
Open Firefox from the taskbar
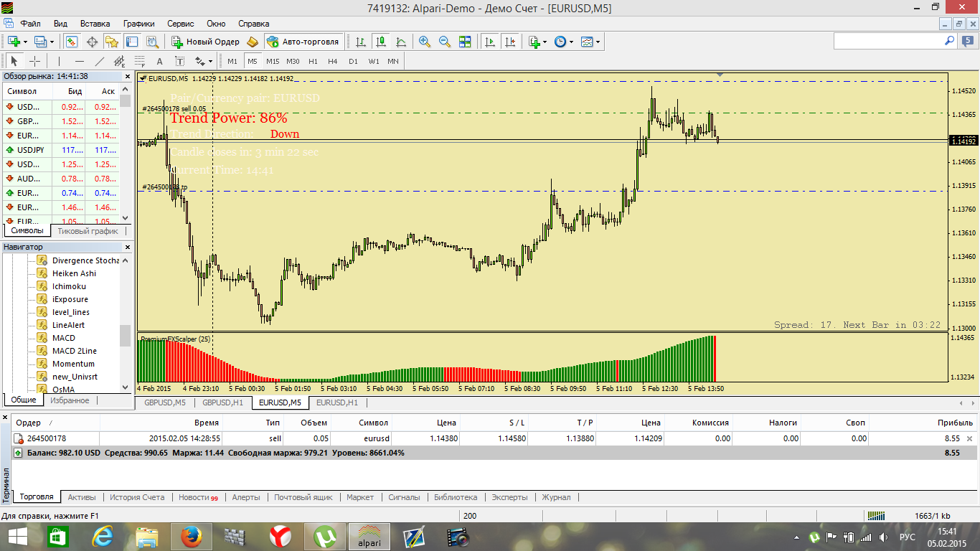[191, 537]
